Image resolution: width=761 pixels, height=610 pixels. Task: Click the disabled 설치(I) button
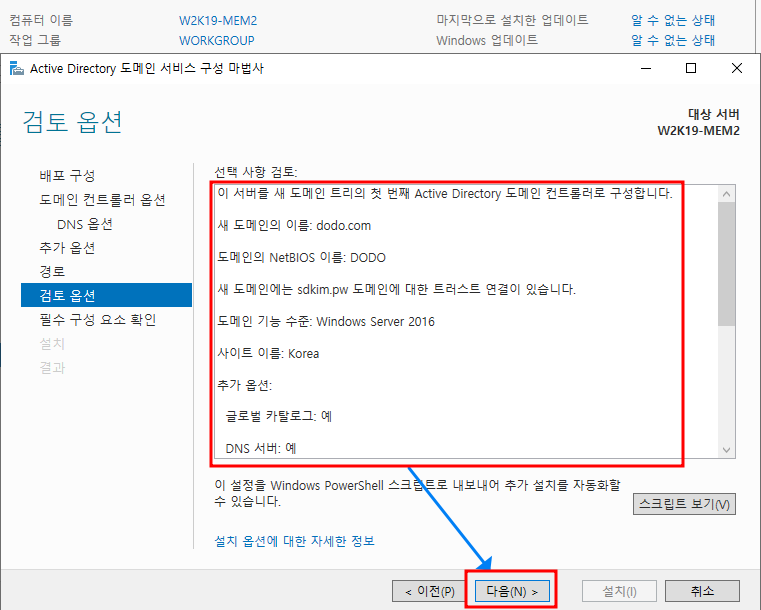pos(619,591)
